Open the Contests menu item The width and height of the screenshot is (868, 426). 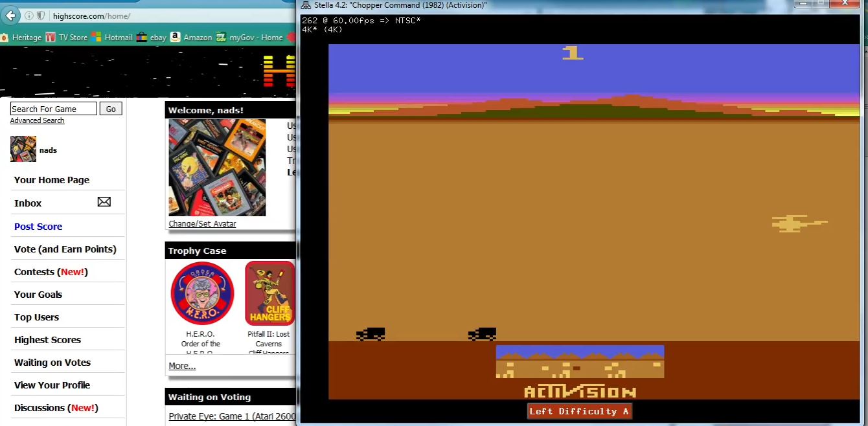click(x=51, y=271)
